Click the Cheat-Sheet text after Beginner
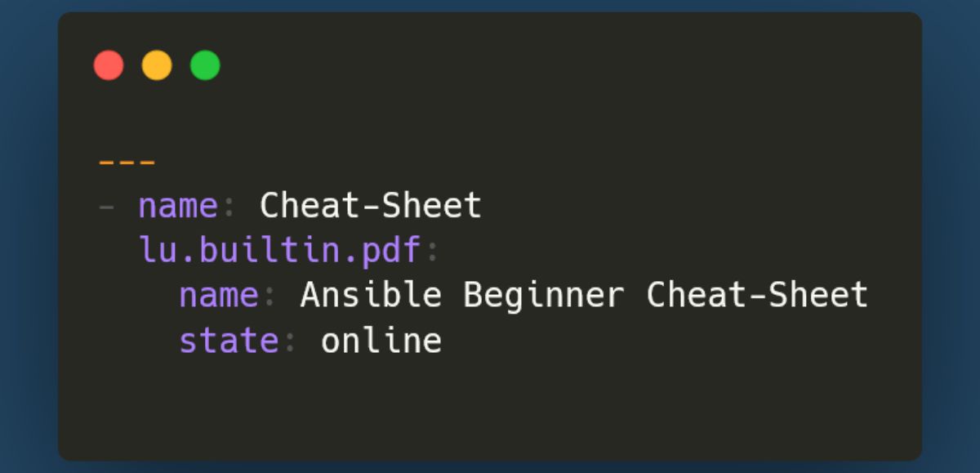The image size is (980, 473). pos(757,295)
